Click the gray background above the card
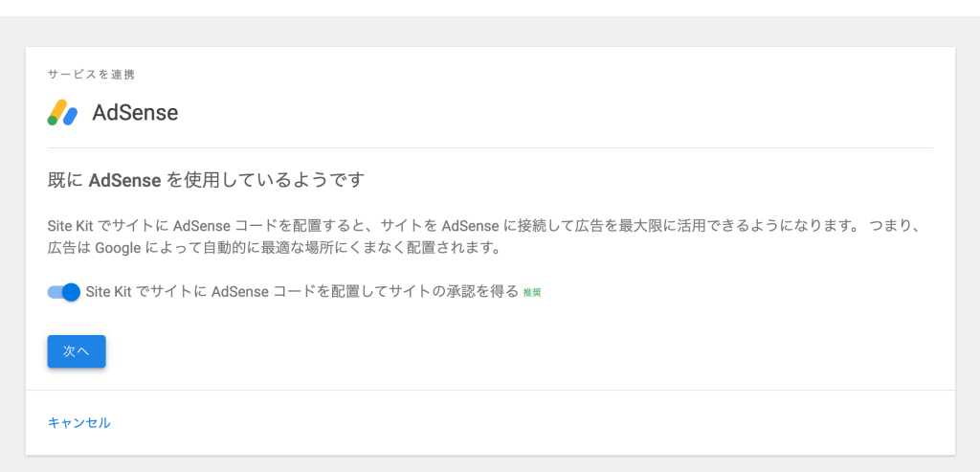 490,32
